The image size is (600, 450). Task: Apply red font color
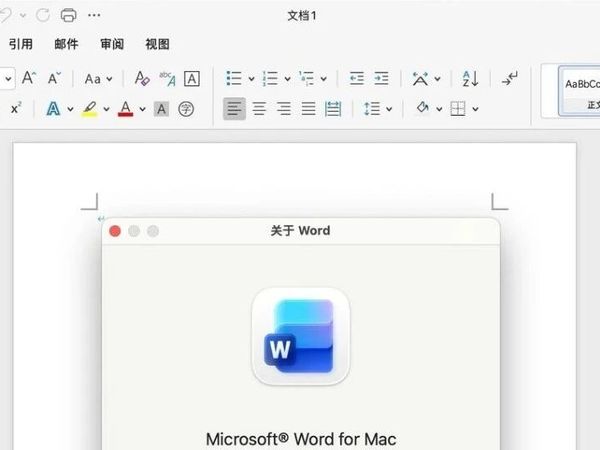[x=126, y=109]
